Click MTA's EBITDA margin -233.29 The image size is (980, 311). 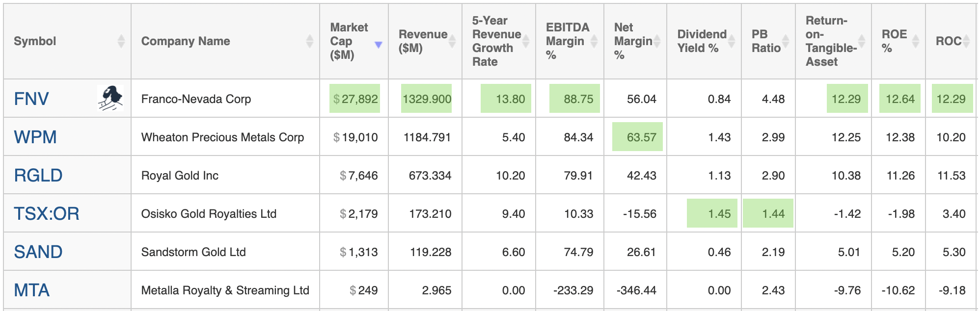(x=573, y=290)
